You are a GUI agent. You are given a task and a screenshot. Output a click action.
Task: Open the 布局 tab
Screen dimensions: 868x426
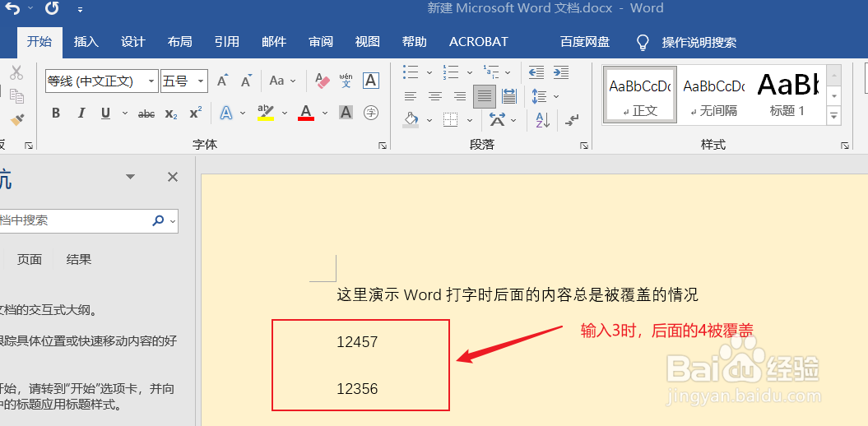coord(180,42)
